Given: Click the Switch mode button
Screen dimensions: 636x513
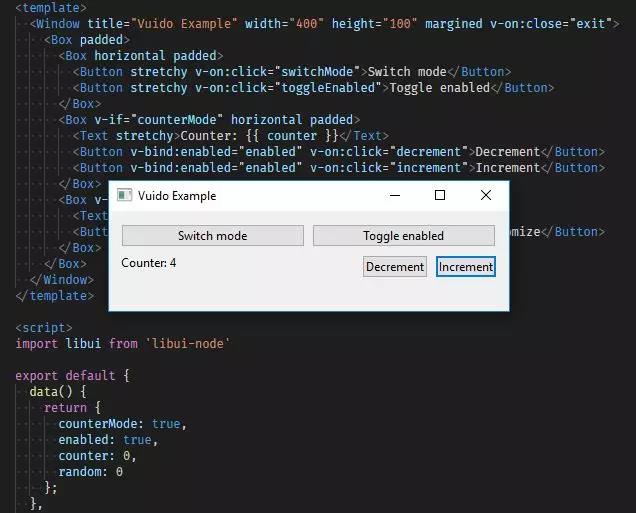Looking at the screenshot, I should tap(213, 236).
